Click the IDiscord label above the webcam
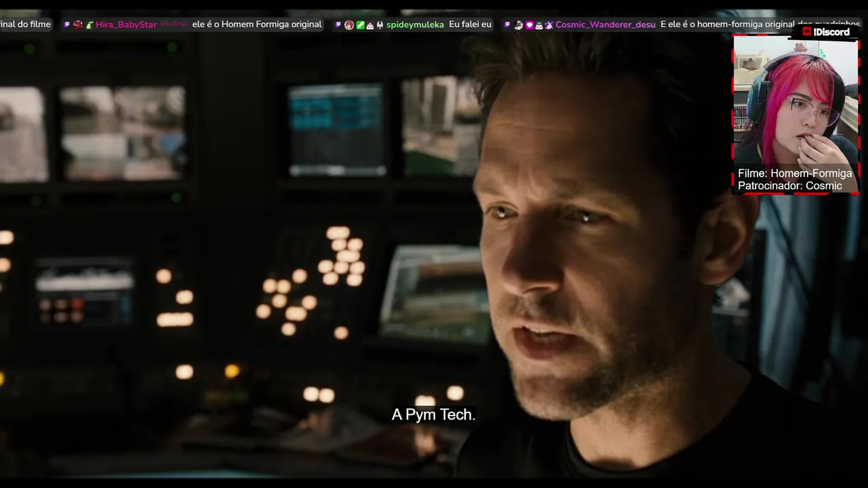Image resolution: width=868 pixels, height=488 pixels. click(826, 32)
